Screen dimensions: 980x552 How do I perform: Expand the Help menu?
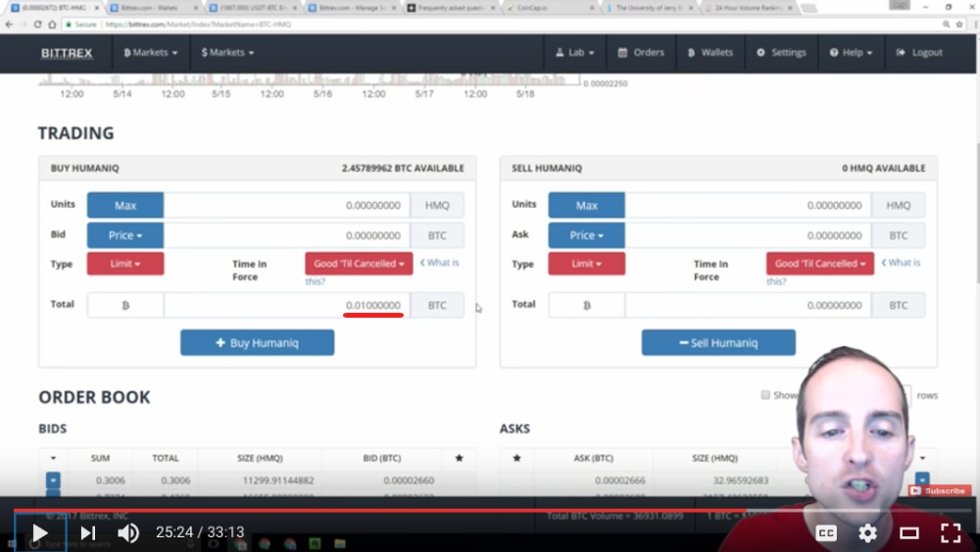point(852,53)
